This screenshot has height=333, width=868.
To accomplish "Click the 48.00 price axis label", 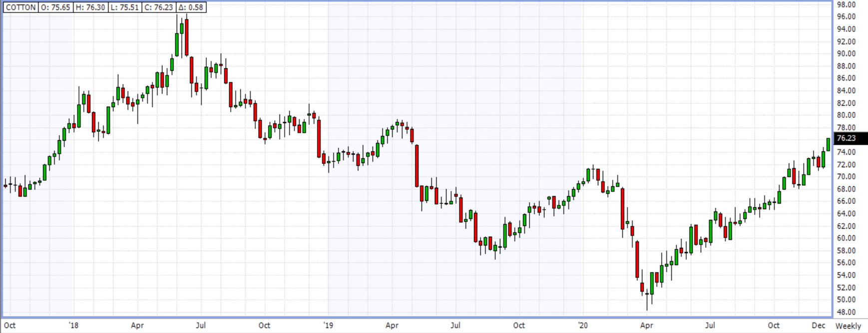I will [x=846, y=312].
